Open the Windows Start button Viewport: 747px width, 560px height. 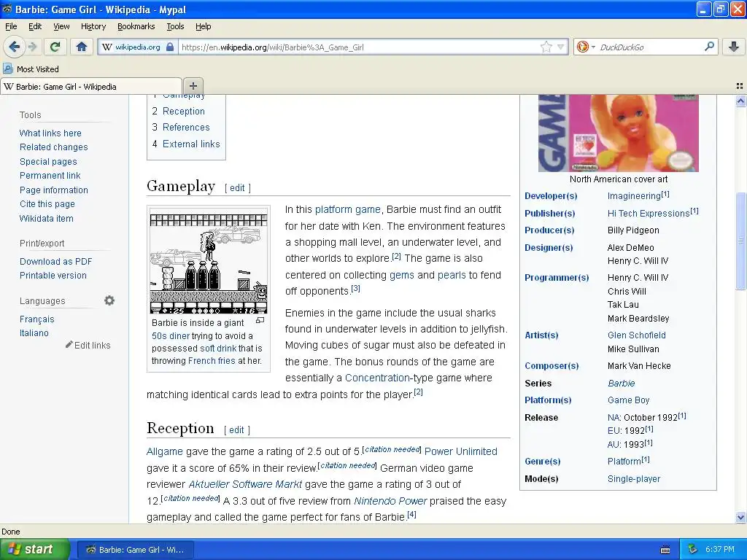coord(35,549)
